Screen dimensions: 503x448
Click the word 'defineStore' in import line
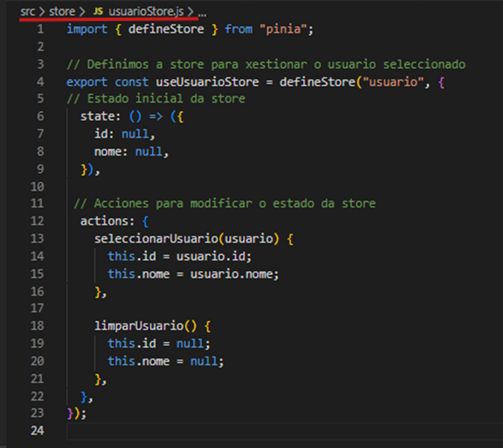coord(166,29)
